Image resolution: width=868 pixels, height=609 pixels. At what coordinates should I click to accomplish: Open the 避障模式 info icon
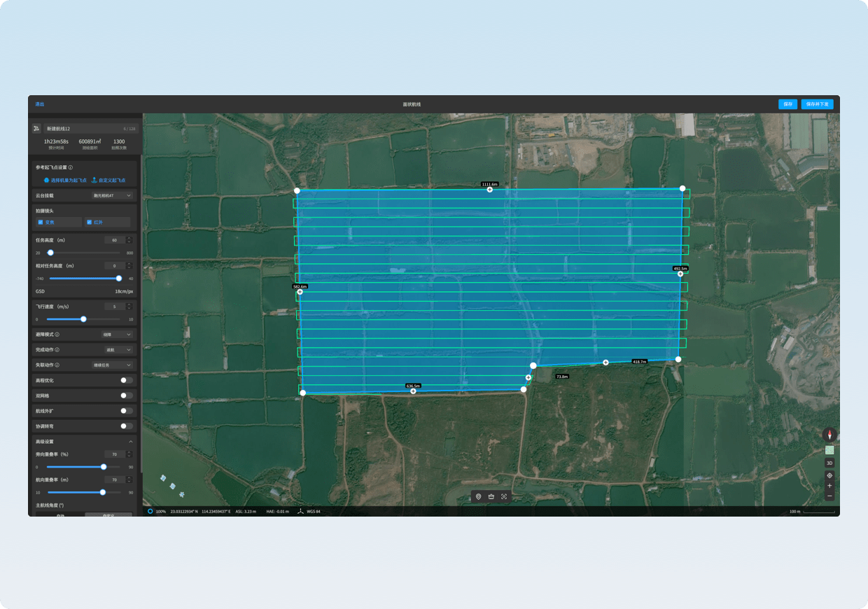[57, 335]
